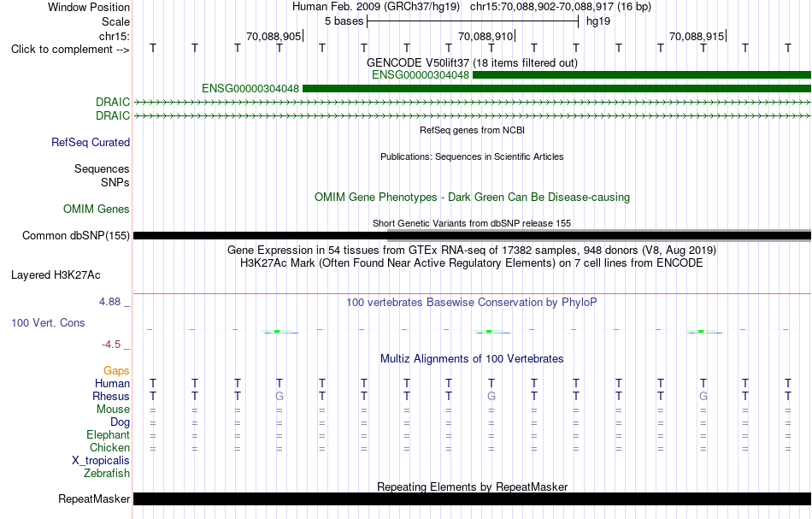Click 'Multiz Alignments of 100 Vertebrates' title

pos(472,358)
